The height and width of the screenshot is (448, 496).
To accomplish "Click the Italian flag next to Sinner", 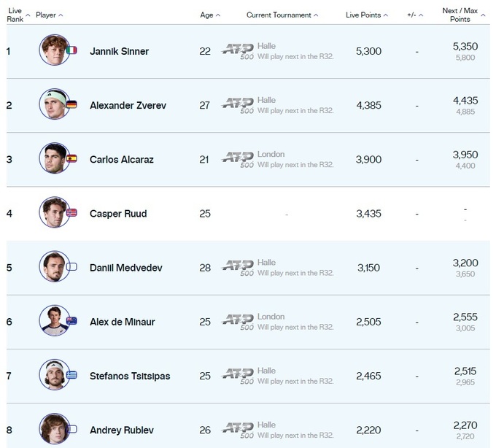I will point(71,50).
